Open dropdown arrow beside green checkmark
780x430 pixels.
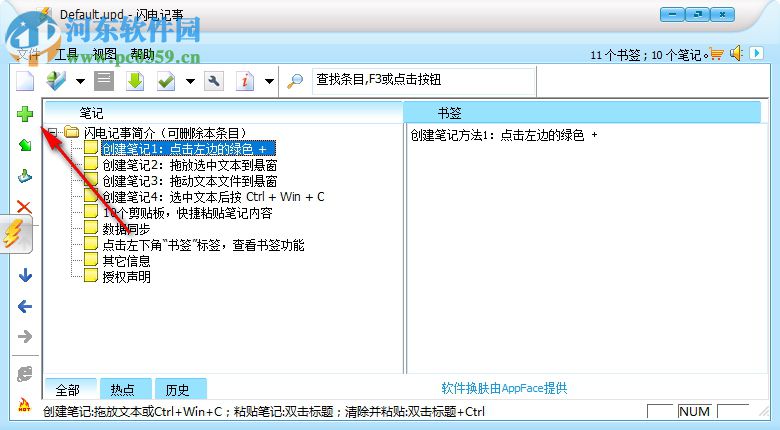click(190, 81)
